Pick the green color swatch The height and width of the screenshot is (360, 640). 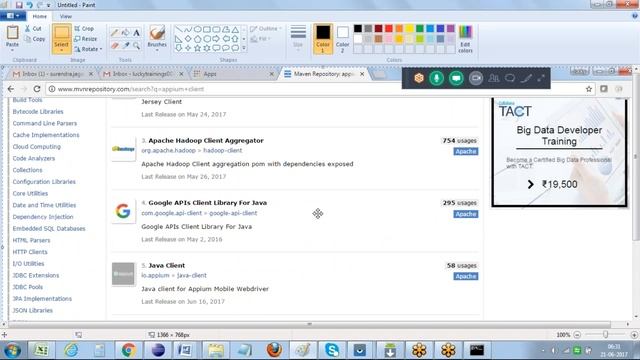[420, 29]
